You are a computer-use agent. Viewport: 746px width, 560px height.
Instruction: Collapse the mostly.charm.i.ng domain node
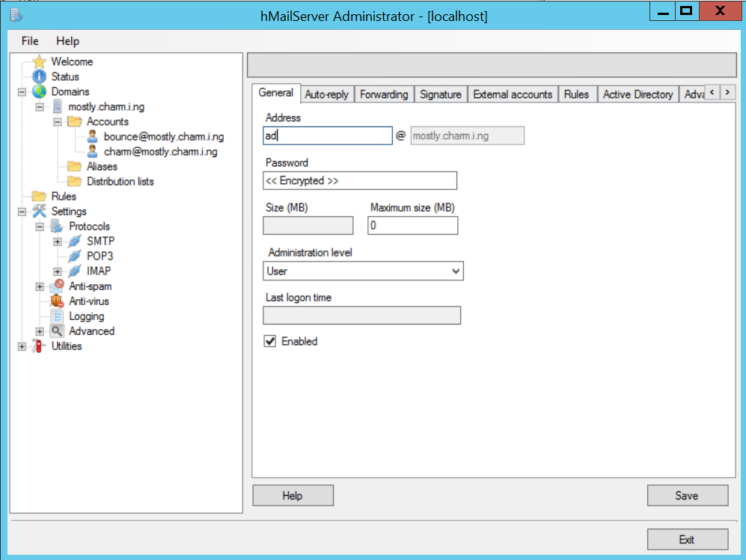coord(40,107)
